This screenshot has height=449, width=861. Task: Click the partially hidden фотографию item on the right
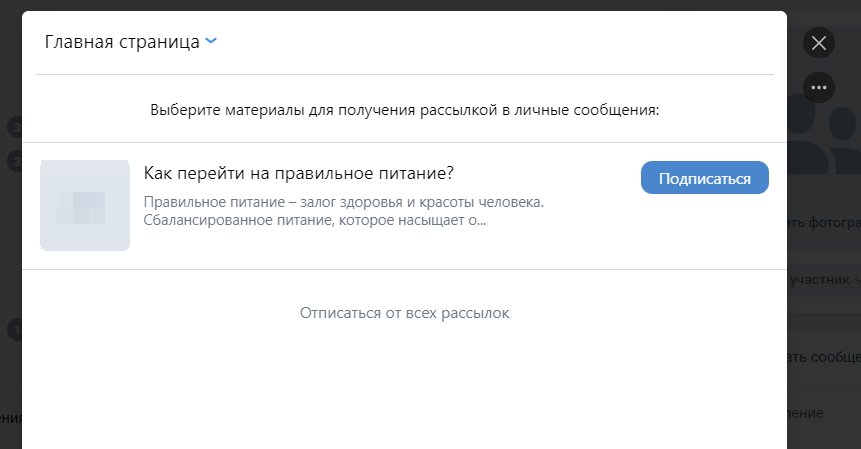click(x=825, y=222)
